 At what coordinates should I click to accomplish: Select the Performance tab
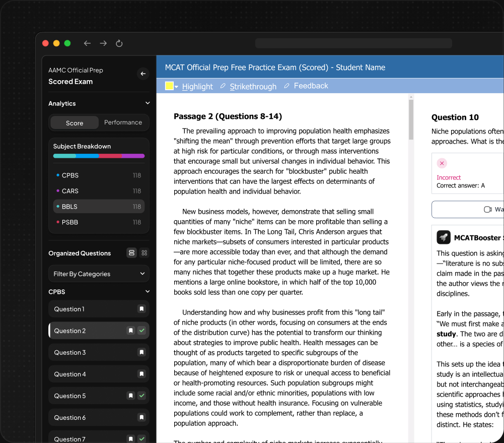[x=123, y=122]
